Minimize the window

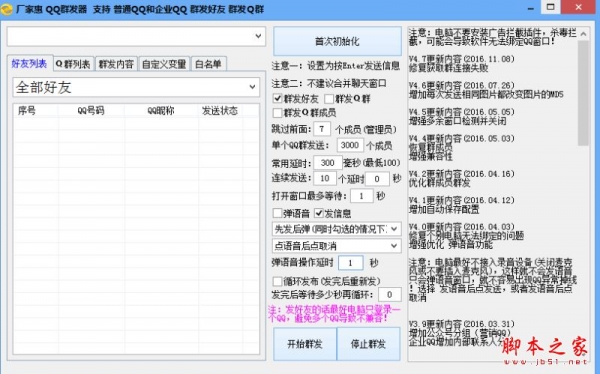(531, 8)
